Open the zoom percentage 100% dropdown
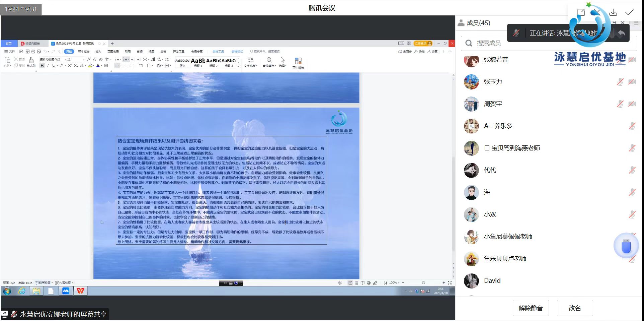This screenshot has height=321, width=644. coord(394,283)
